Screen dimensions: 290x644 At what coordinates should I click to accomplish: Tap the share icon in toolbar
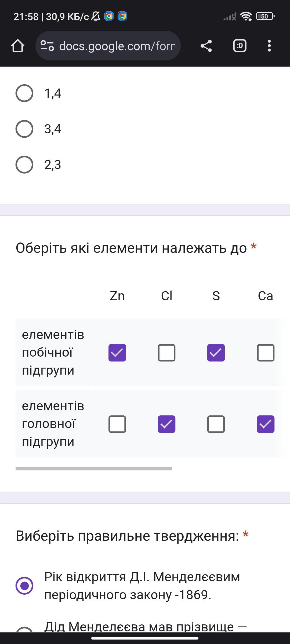tap(206, 46)
